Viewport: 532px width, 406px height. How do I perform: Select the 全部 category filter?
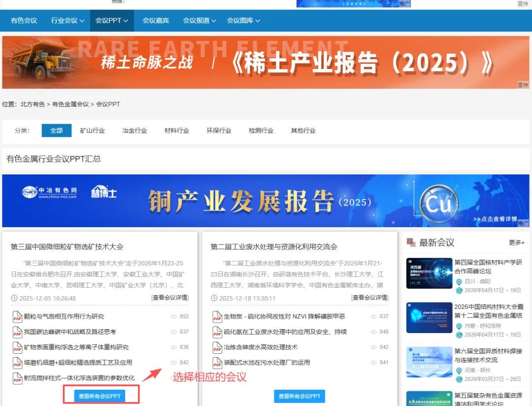coord(56,131)
